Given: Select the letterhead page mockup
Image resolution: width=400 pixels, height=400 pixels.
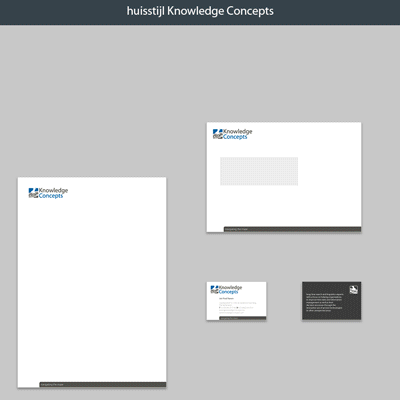Looking at the screenshot, I should click(x=92, y=282).
